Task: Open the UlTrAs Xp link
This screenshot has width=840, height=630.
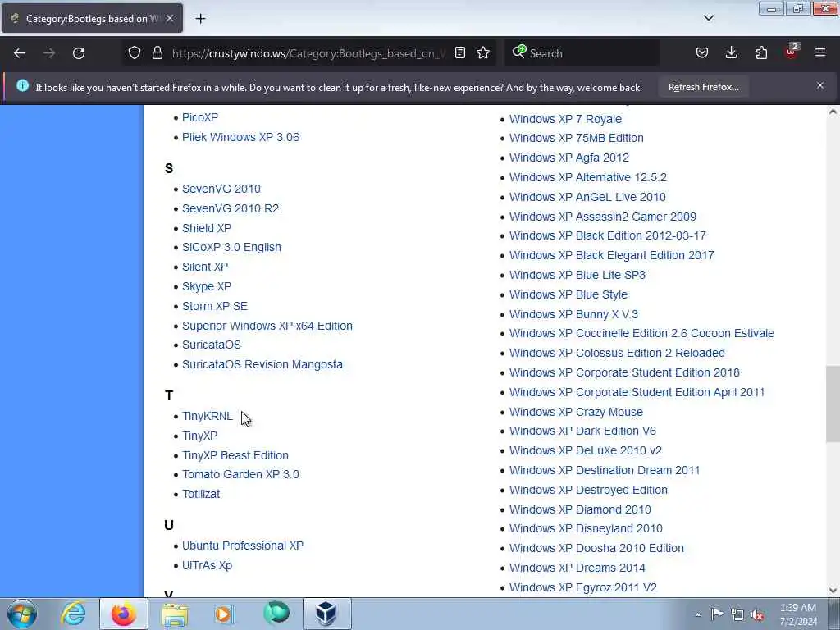Action: tap(208, 566)
